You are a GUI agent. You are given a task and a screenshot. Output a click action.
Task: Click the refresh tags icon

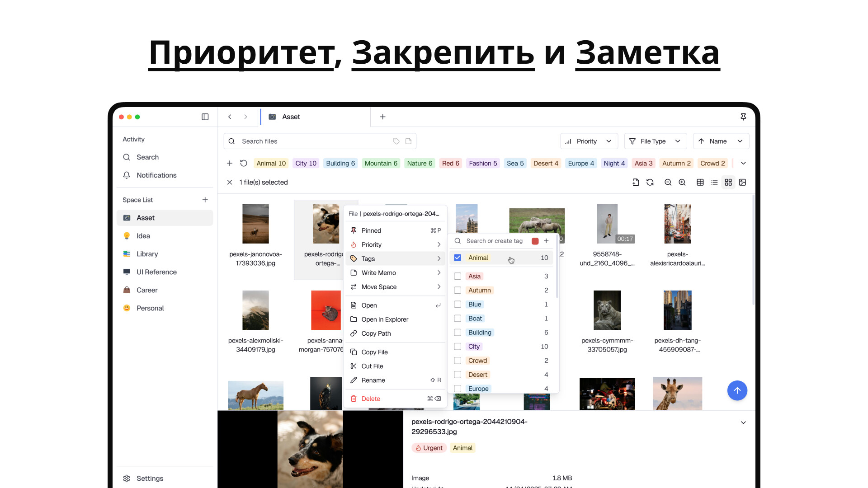point(244,164)
